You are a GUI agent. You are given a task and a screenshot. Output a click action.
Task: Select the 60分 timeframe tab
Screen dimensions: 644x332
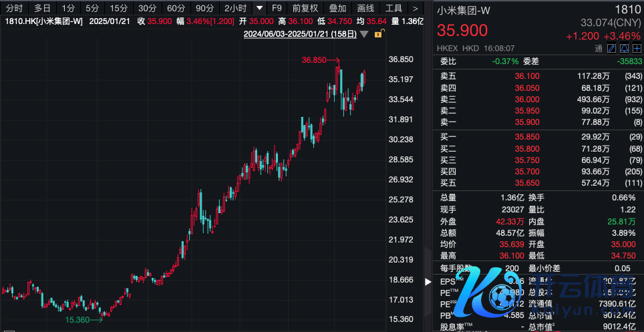(x=176, y=9)
